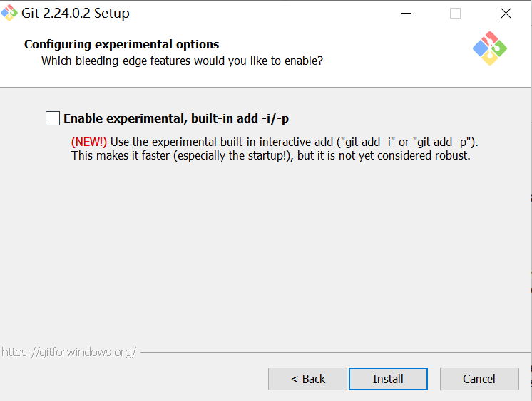The image size is (532, 401).
Task: Click the "This makes it faster" description line
Action: point(271,155)
